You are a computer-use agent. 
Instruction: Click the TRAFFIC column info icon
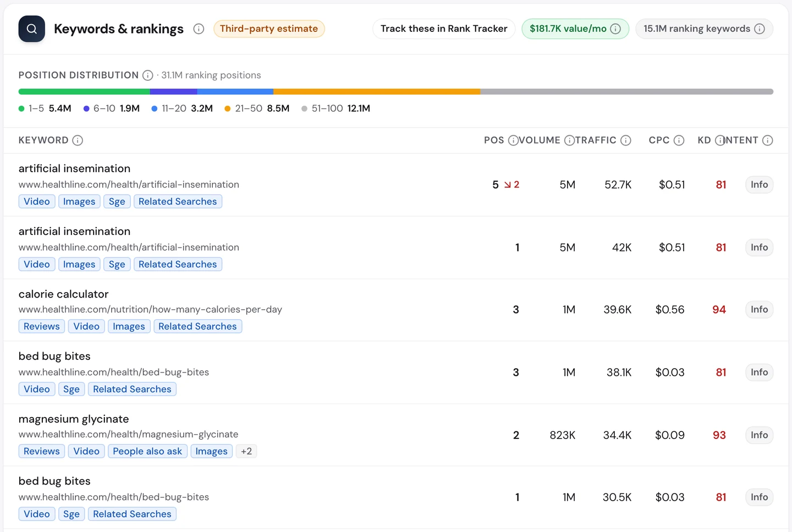[x=625, y=140]
